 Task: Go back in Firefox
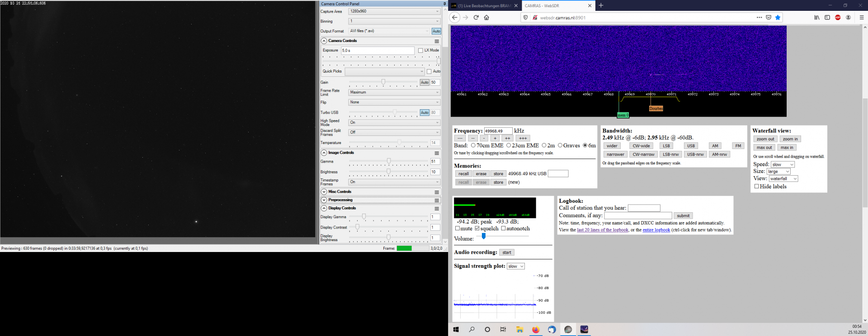click(455, 18)
